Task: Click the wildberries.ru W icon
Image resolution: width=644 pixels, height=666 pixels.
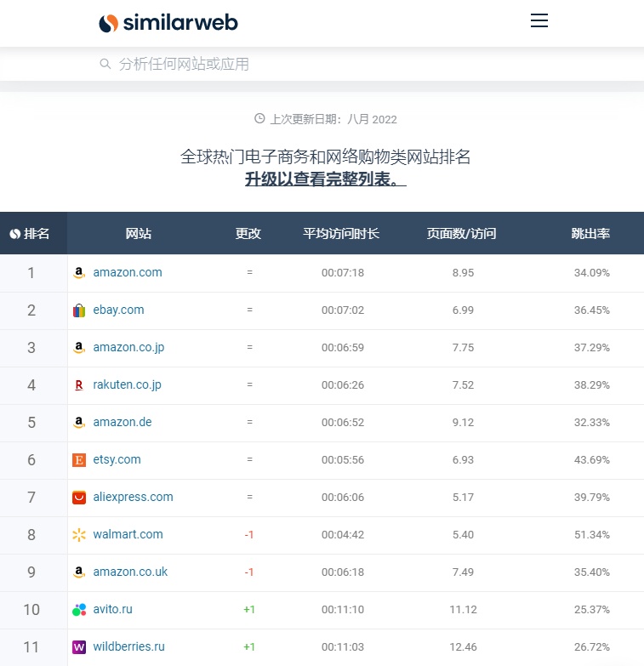Action: [x=79, y=647]
